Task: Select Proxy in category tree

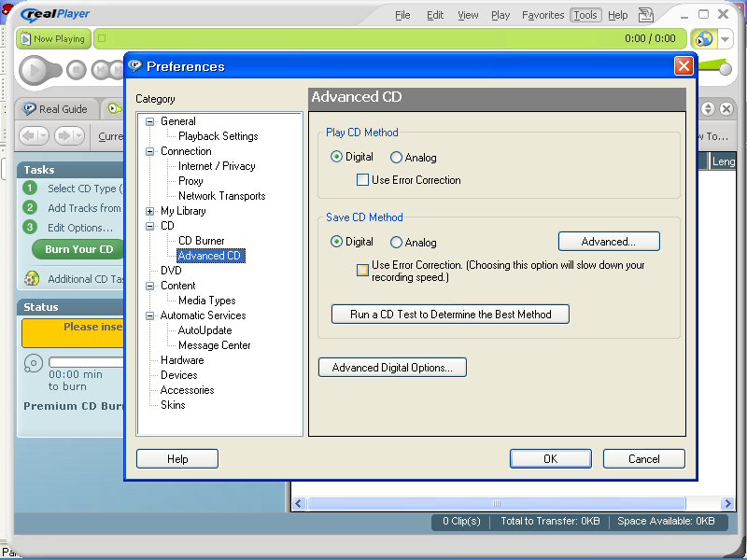Action: click(190, 181)
